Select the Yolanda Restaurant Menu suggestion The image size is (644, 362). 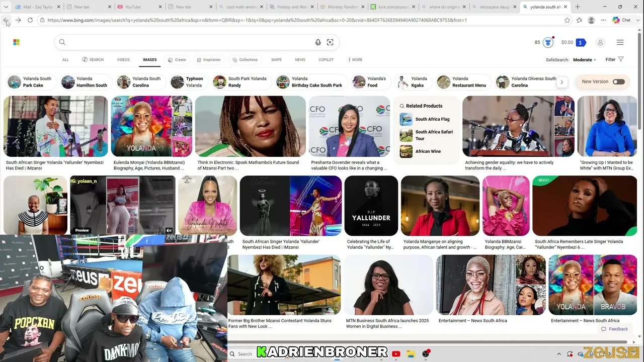[x=462, y=82]
